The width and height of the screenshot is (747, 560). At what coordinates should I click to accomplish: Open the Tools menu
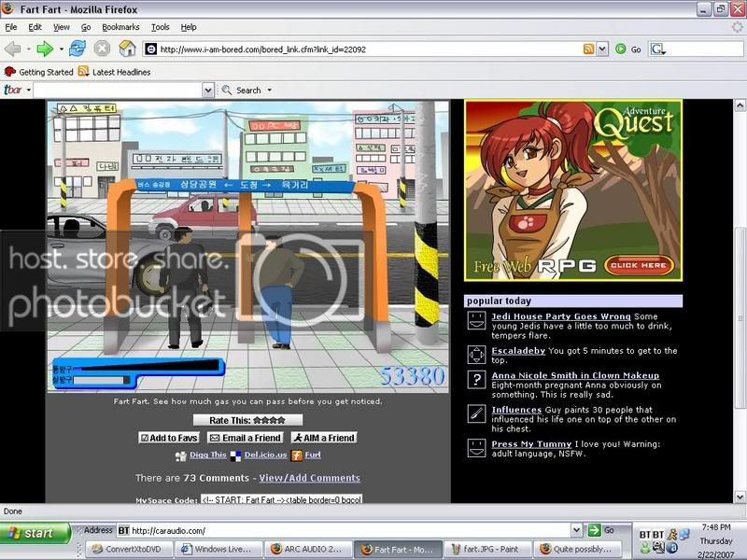coord(160,27)
